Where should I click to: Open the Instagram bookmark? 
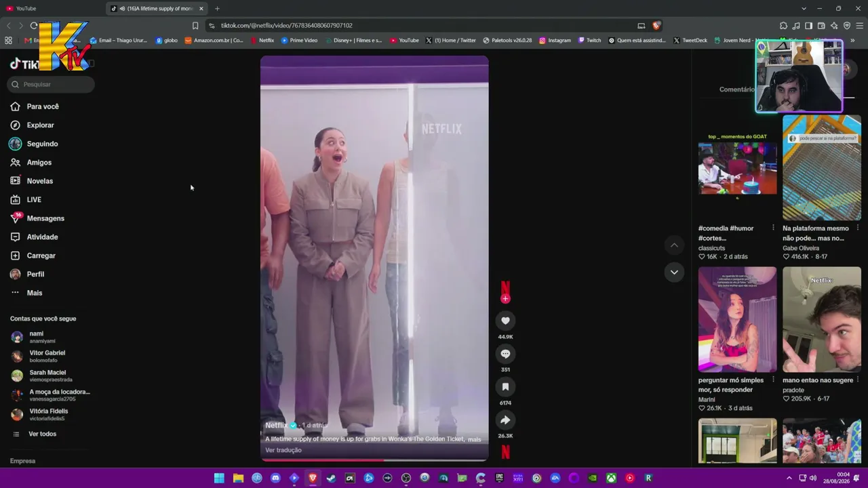(x=555, y=40)
